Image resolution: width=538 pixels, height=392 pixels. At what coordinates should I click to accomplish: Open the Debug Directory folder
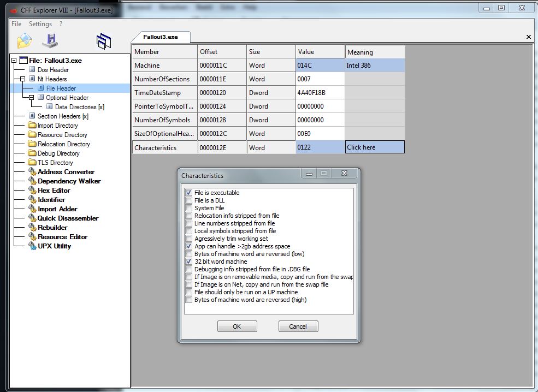[x=58, y=153]
